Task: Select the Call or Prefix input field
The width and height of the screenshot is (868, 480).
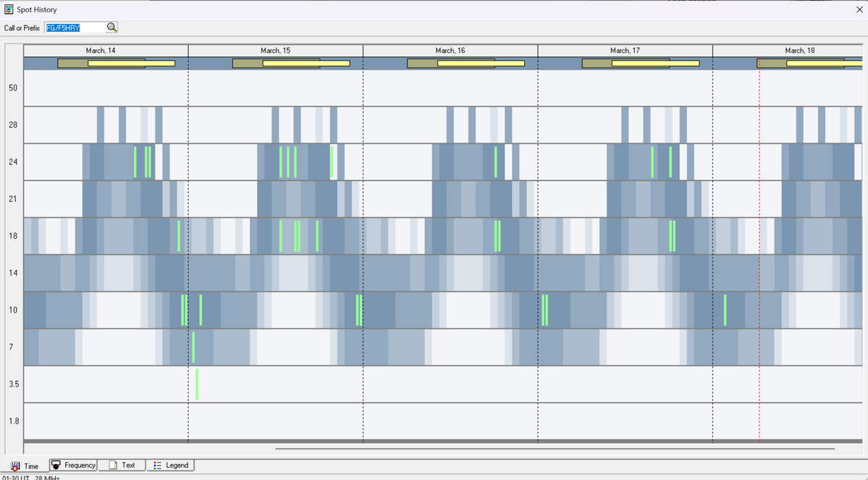Action: pos(75,28)
